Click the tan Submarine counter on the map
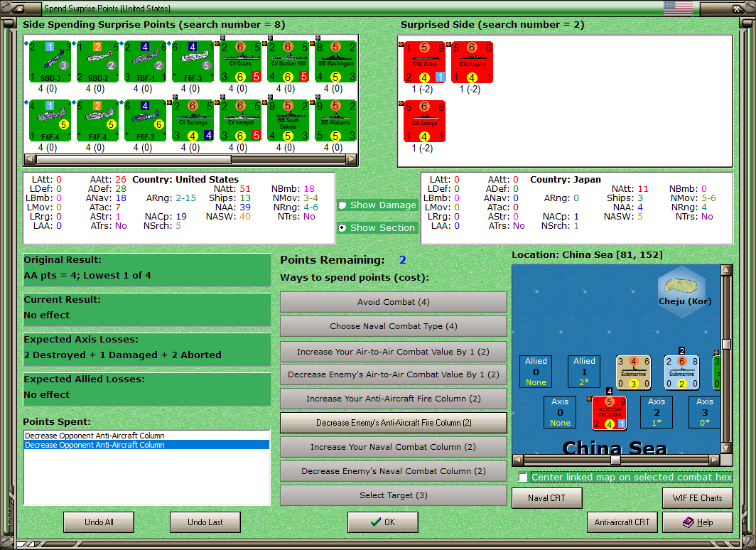Image resolution: width=756 pixels, height=550 pixels. pos(634,372)
